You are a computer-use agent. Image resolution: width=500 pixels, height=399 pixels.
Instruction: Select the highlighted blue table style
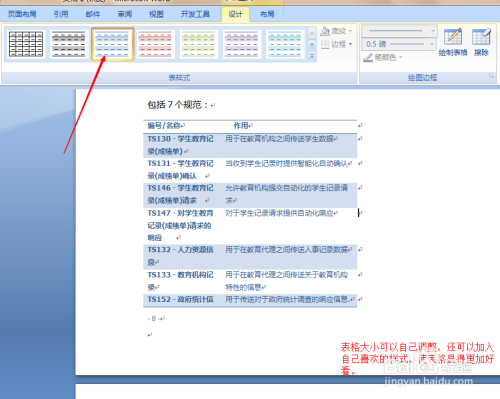point(112,44)
